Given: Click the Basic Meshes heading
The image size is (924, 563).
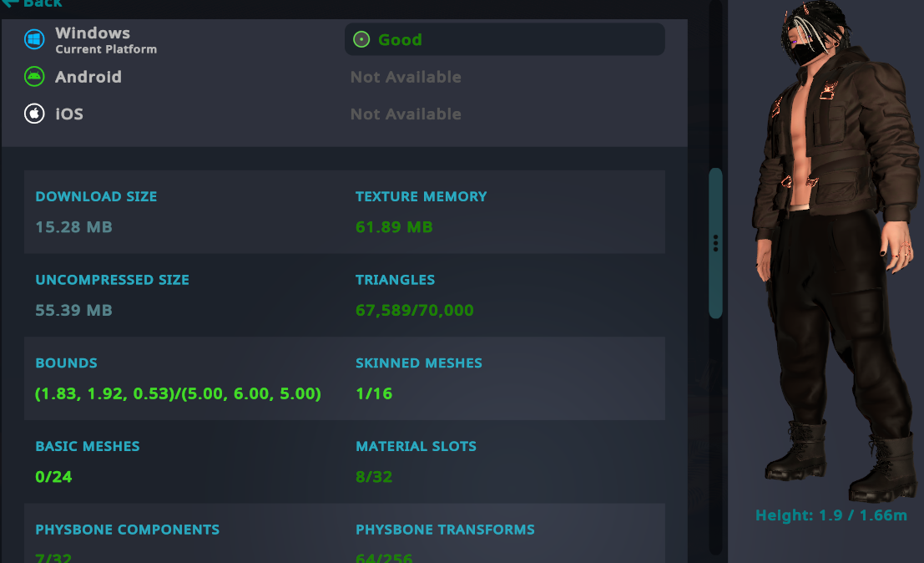Looking at the screenshot, I should pos(87,446).
